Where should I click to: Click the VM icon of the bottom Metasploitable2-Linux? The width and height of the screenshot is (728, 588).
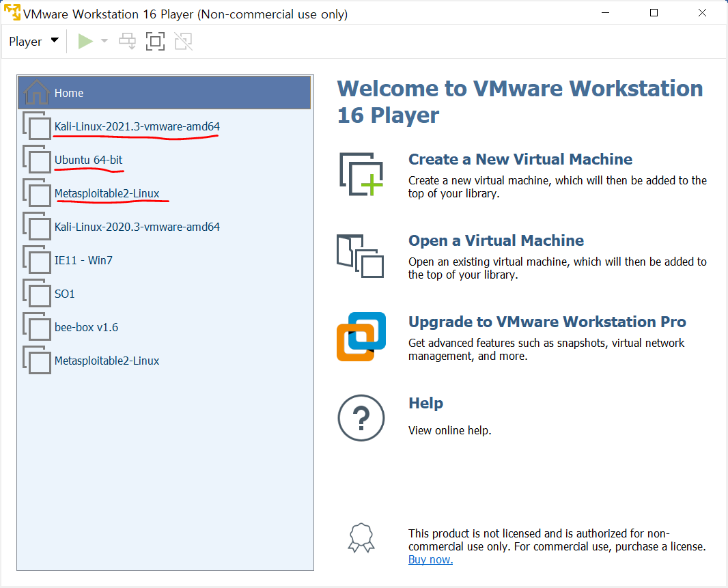pos(37,360)
